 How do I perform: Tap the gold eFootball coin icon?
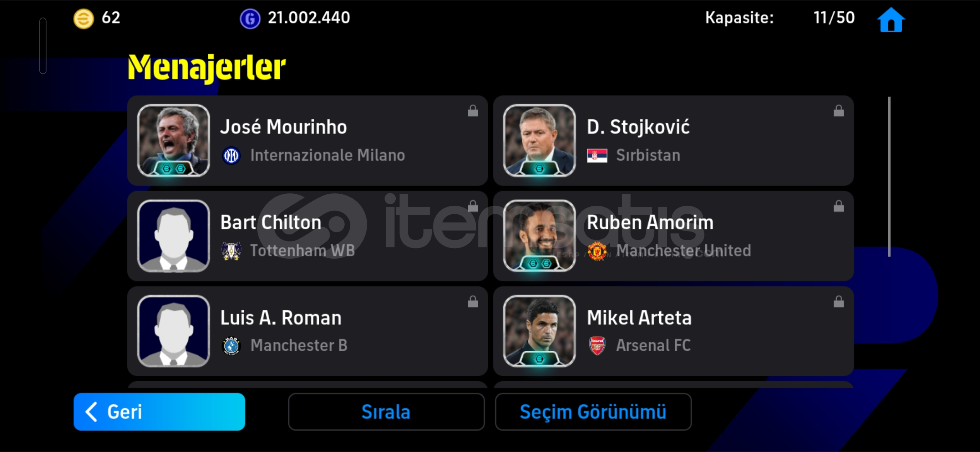pos(83,19)
